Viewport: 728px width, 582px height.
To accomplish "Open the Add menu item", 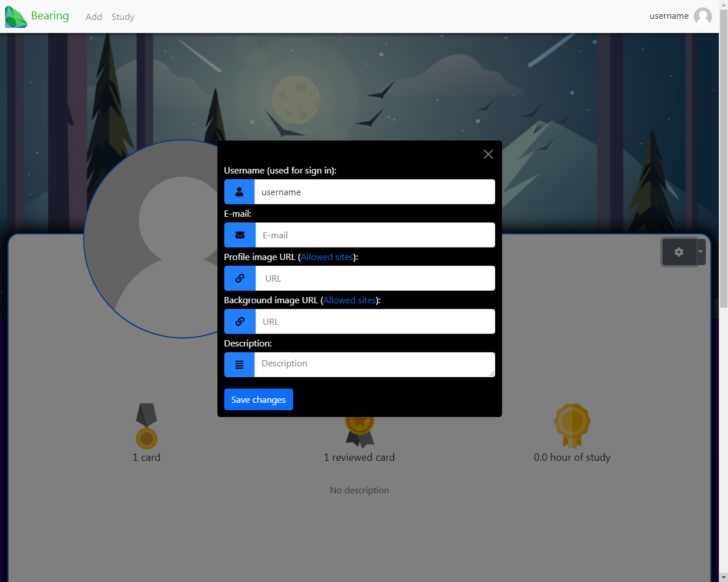I will click(94, 16).
